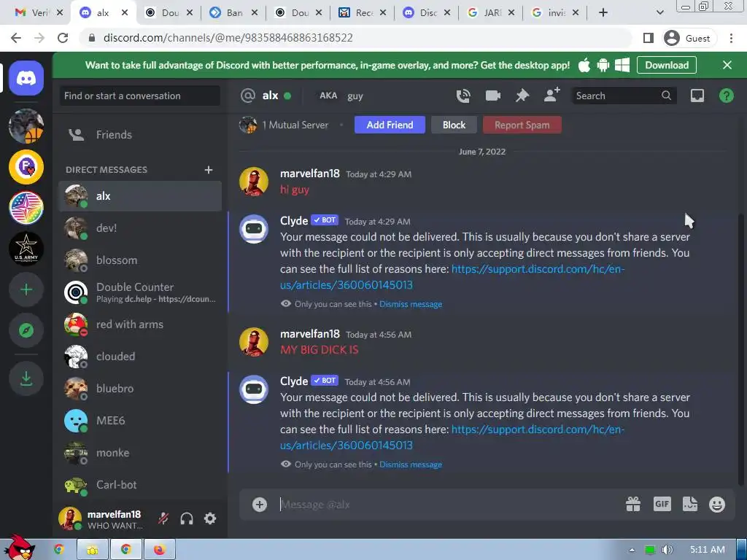Click the Add a Server plus icon

tap(26, 289)
